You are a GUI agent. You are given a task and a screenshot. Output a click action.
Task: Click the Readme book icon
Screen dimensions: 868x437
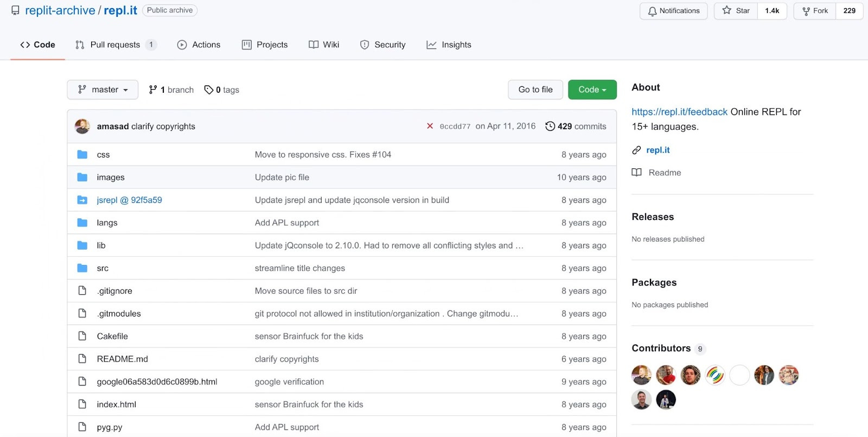pos(637,173)
